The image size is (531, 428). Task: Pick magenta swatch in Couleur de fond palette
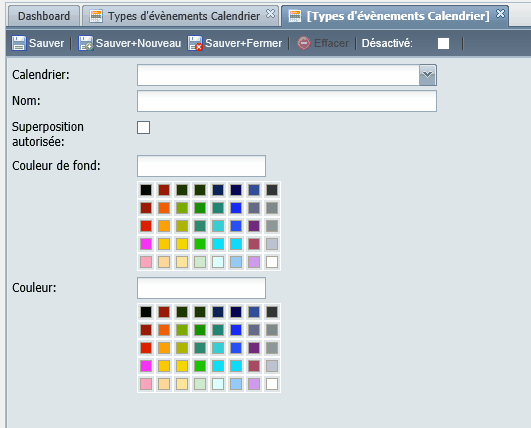tap(146, 244)
